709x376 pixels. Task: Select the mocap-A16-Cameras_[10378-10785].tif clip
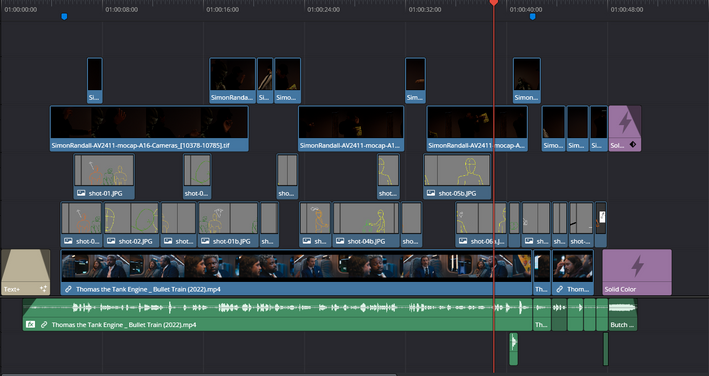pyautogui.click(x=149, y=128)
